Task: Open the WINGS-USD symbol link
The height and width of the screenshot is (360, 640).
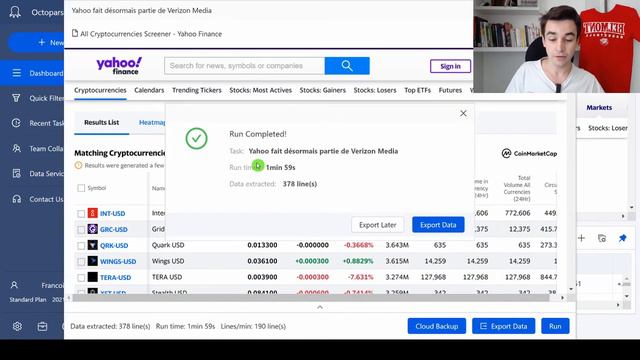Action: click(x=118, y=261)
